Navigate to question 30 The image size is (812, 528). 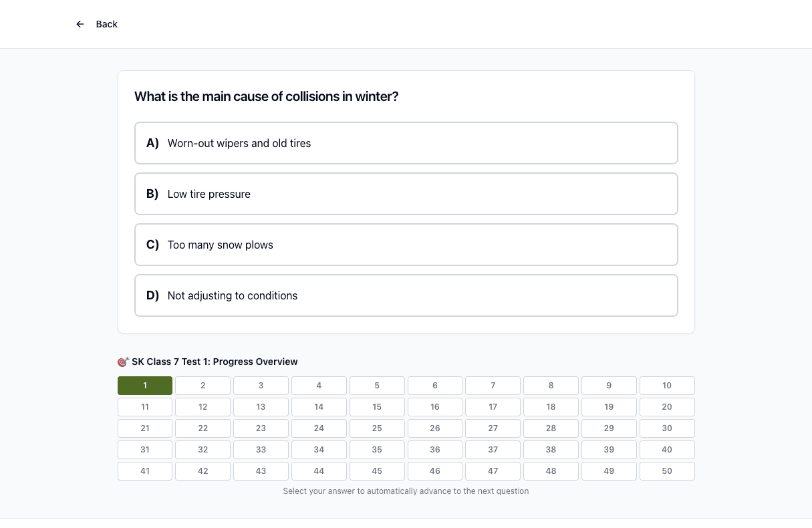pos(667,428)
